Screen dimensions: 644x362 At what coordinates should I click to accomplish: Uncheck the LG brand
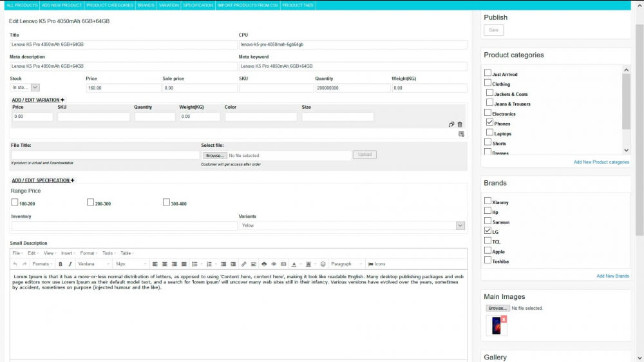click(488, 231)
